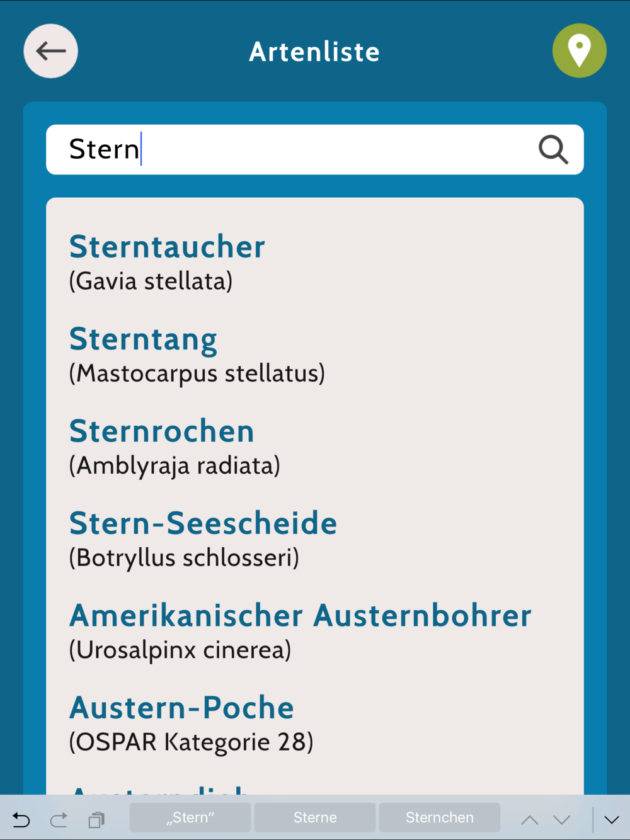Screen dimensions: 630x840
Task: Jump to next field with down chevron
Action: [562, 819]
